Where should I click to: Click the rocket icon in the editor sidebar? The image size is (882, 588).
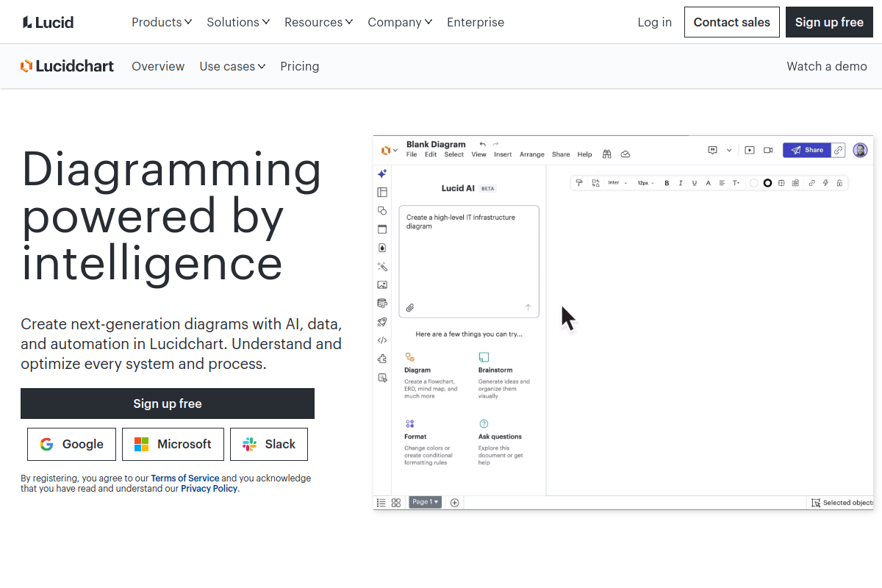point(382,322)
